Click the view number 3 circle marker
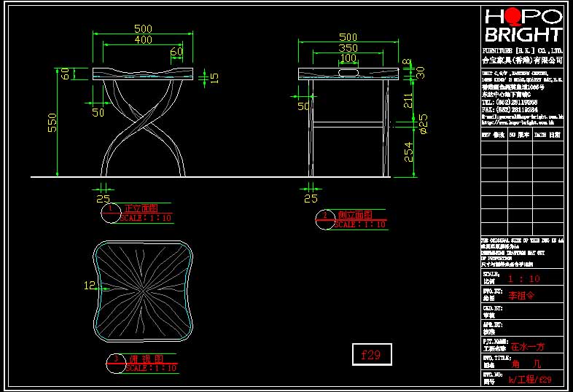This screenshot has width=573, height=392. coord(116,364)
